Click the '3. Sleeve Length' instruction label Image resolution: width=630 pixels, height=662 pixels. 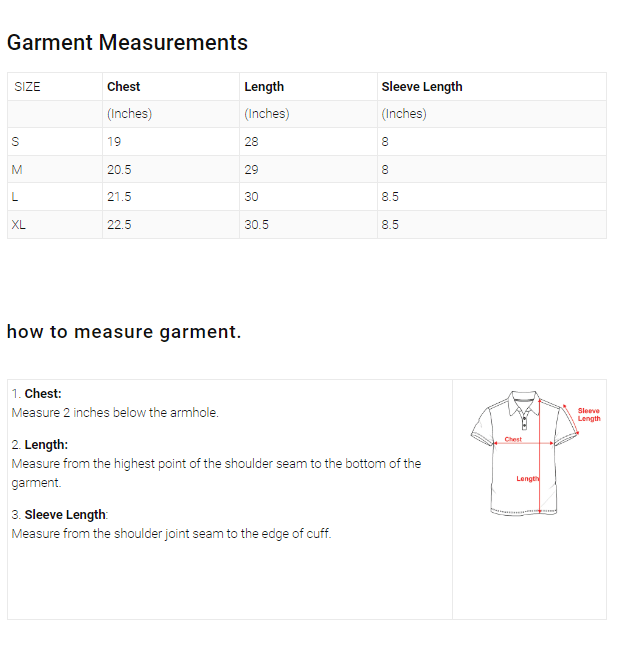click(x=59, y=514)
